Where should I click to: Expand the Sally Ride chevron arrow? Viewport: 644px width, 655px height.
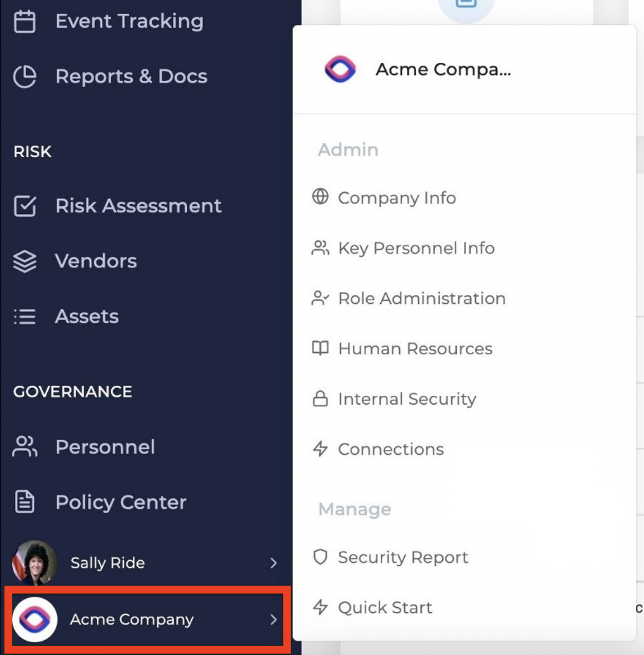tap(274, 563)
